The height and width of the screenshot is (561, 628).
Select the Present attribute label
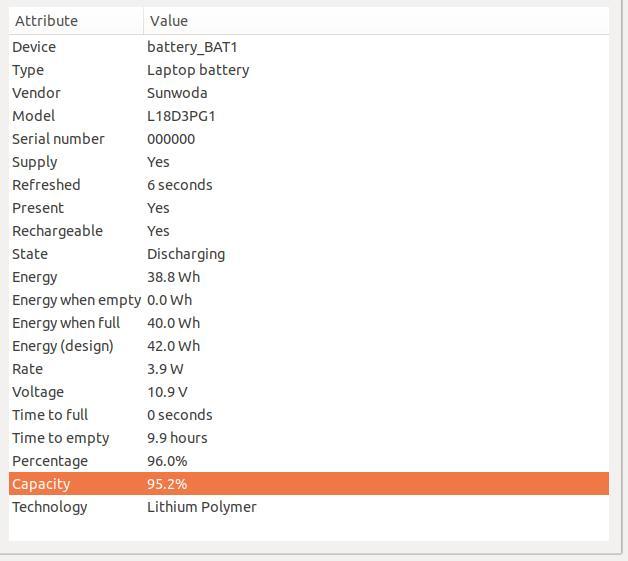(38, 208)
